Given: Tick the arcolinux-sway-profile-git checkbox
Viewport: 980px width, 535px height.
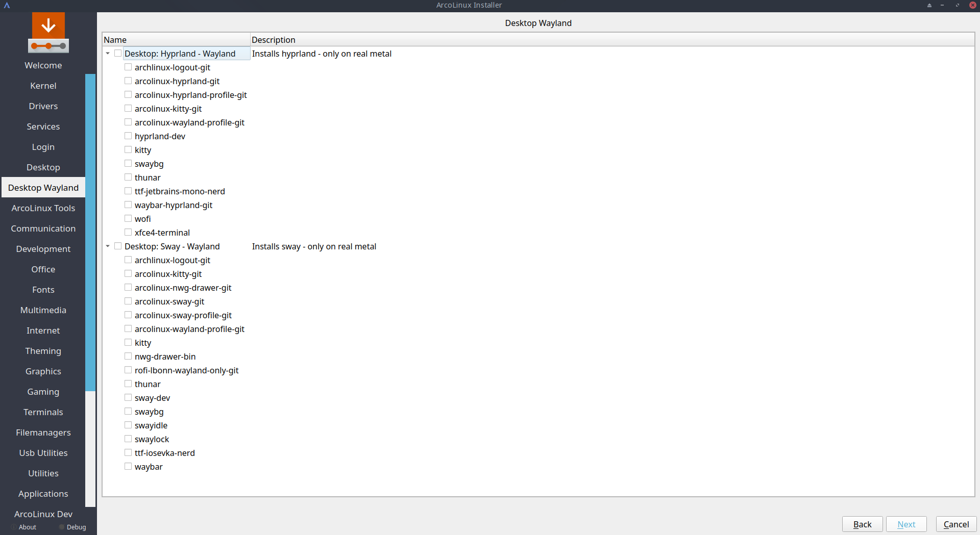Looking at the screenshot, I should [128, 315].
